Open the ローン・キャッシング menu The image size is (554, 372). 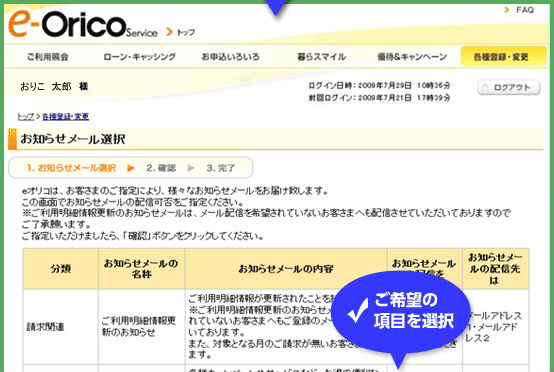pos(140,57)
